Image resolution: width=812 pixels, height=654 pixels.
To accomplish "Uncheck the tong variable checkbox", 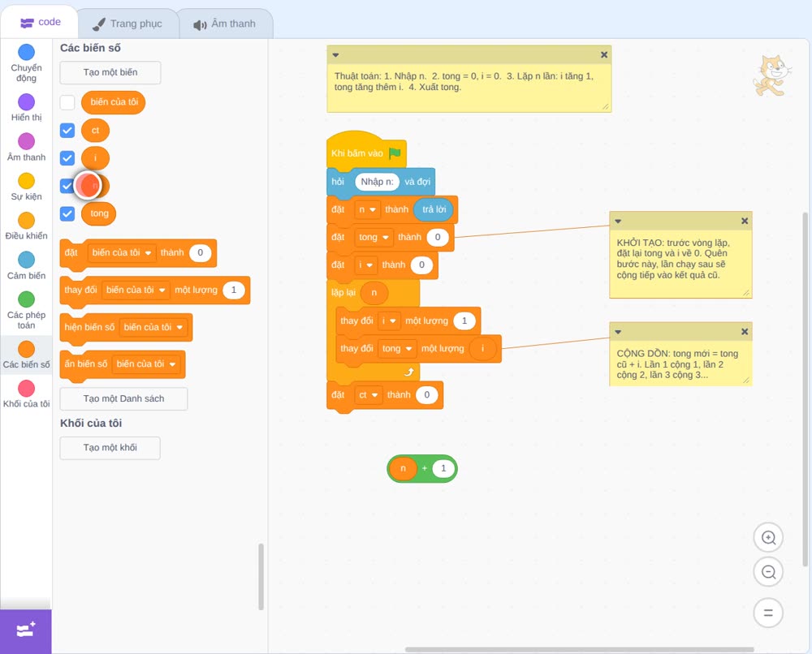I will (x=67, y=213).
